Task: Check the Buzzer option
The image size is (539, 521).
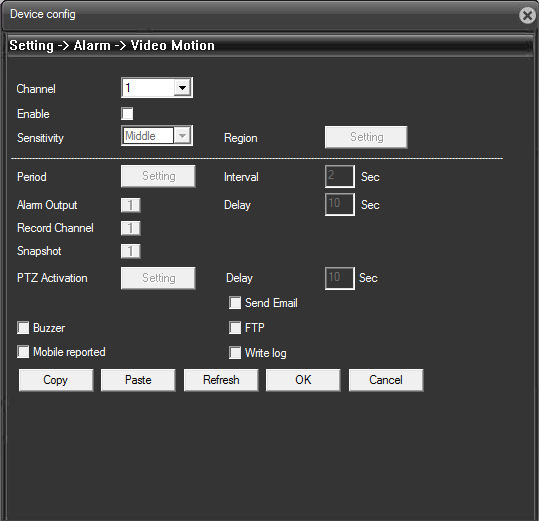Action: click(x=23, y=328)
